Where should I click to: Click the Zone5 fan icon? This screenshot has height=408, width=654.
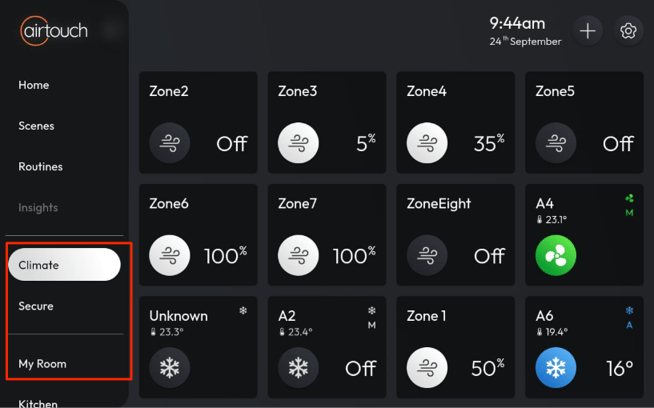coord(555,143)
